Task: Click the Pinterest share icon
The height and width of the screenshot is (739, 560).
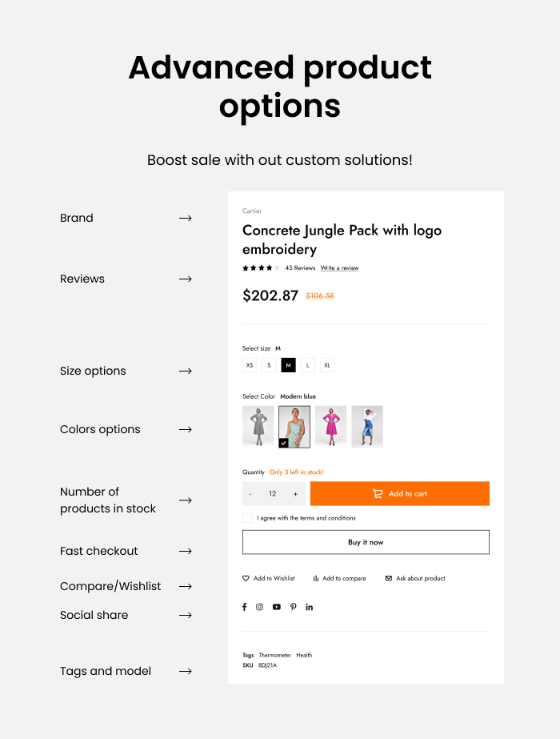Action: click(294, 607)
